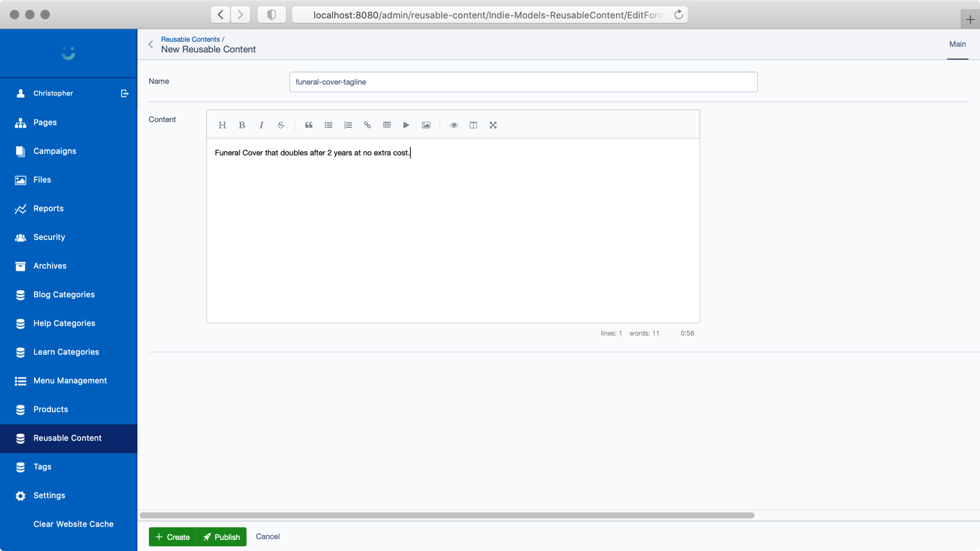980x551 pixels.
Task: Apply strikethrough formatting in editor toolbar
Action: 281,125
